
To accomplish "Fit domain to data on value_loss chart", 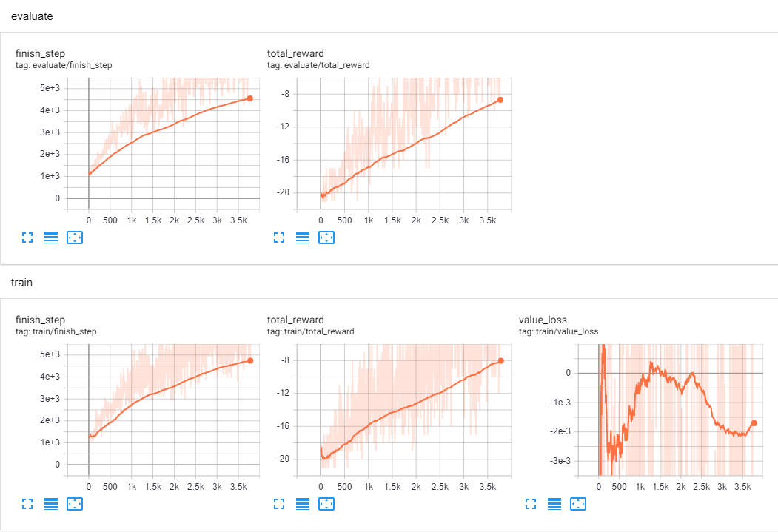I will tap(577, 504).
